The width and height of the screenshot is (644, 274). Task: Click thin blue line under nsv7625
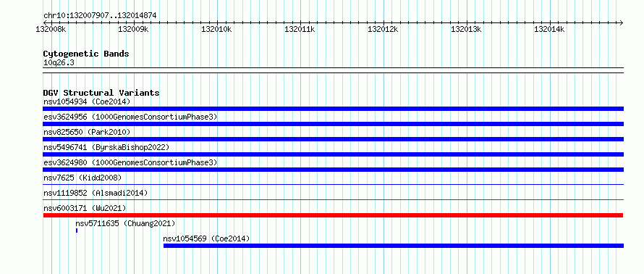pyautogui.click(x=333, y=185)
